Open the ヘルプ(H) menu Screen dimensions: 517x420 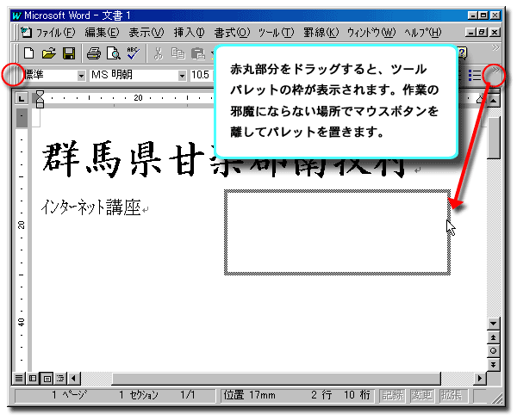coord(423,33)
